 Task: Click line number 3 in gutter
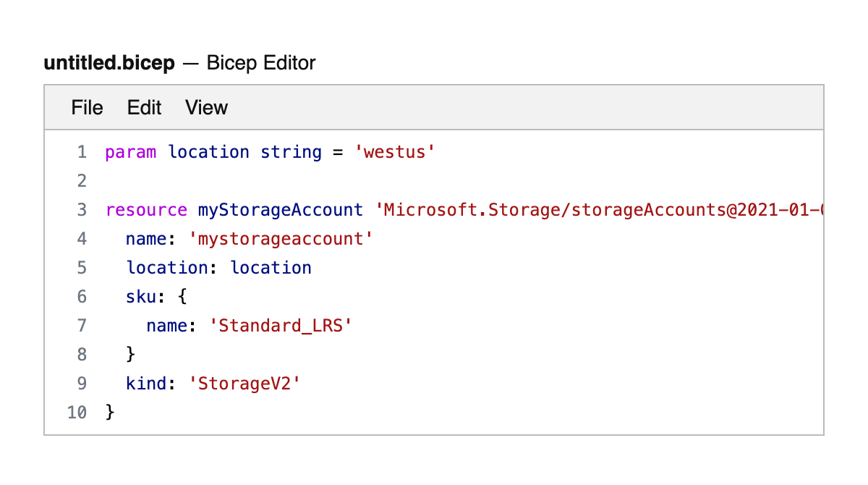pyautogui.click(x=81, y=210)
